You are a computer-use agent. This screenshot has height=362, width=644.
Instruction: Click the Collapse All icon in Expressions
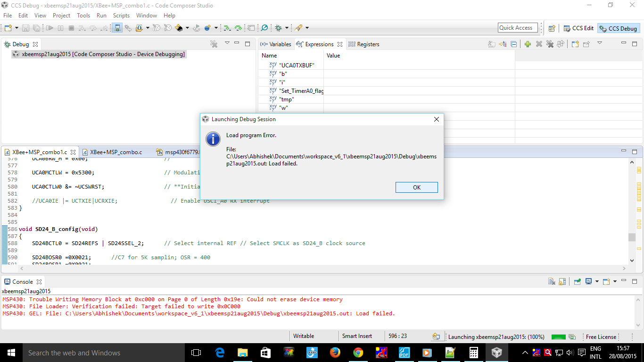click(514, 44)
